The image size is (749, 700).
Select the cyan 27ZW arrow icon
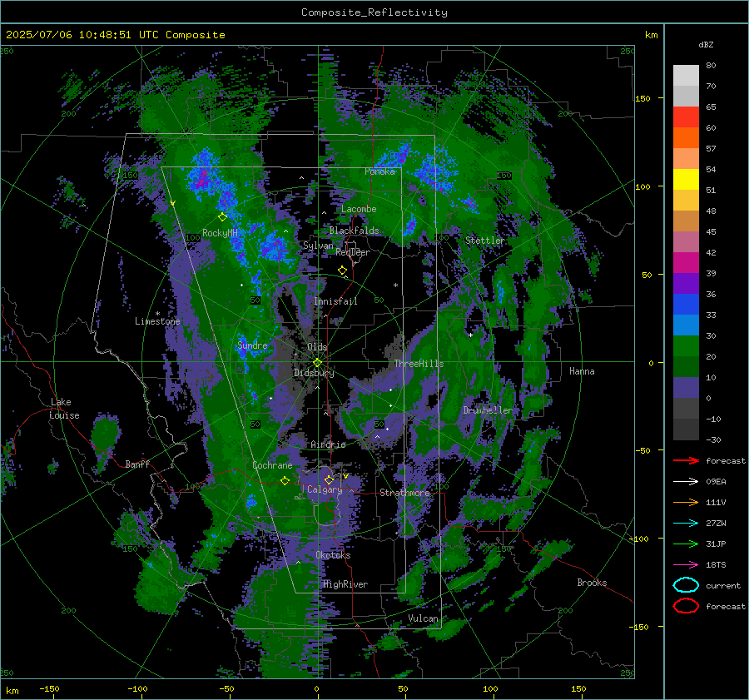[686, 524]
